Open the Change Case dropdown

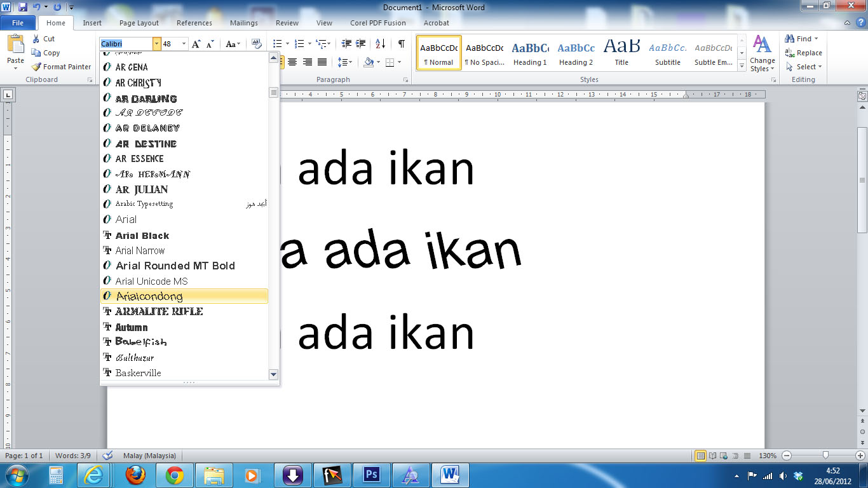(233, 44)
